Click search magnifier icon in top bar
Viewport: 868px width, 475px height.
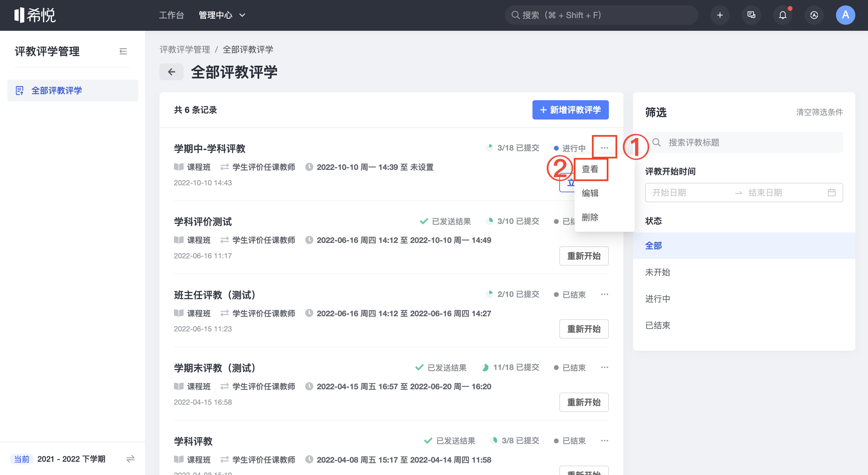tap(515, 15)
